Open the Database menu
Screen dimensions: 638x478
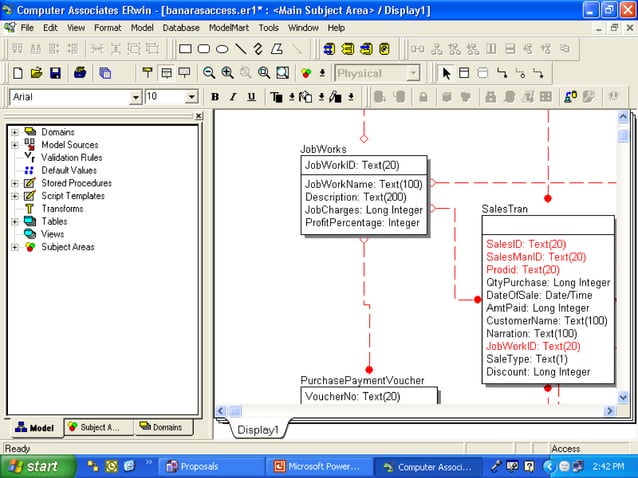point(181,28)
